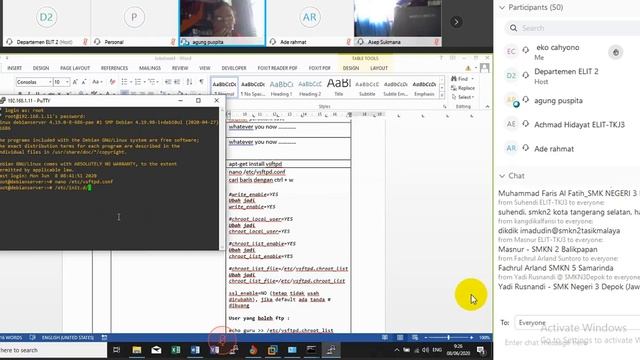Open the MAILINGS ribbon tab
The width and height of the screenshot is (640, 360).
[x=150, y=68]
